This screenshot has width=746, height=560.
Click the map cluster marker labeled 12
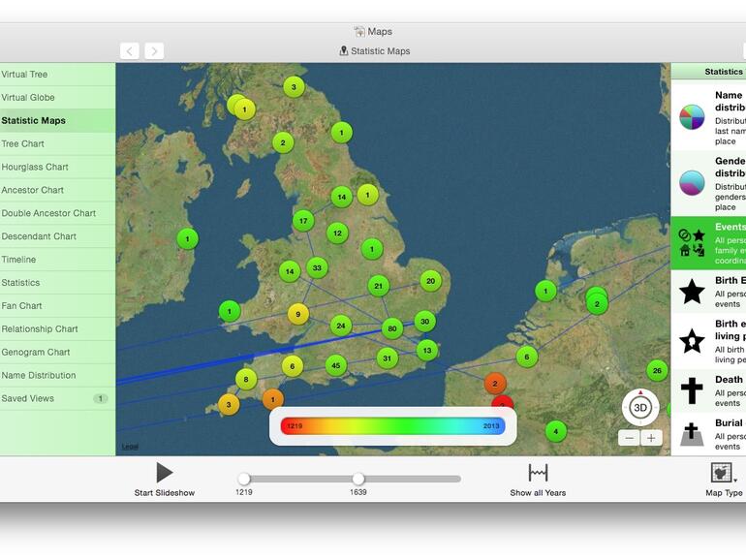pyautogui.click(x=337, y=233)
